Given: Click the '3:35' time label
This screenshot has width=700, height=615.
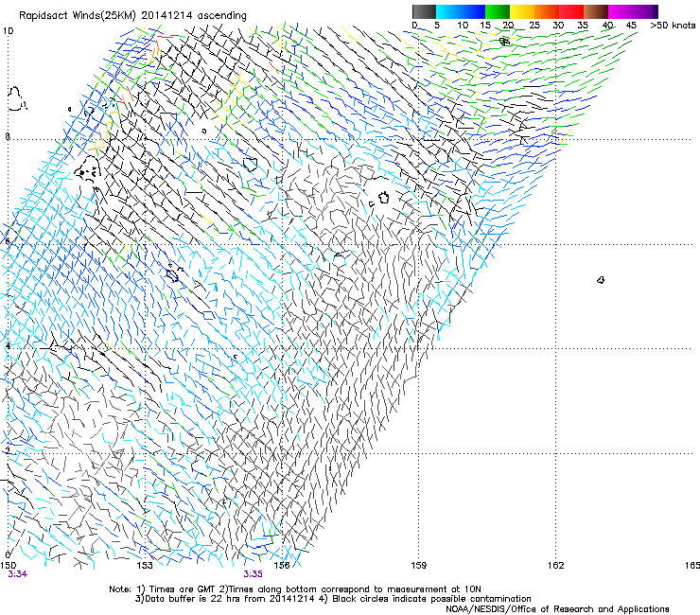Looking at the screenshot, I should (253, 574).
